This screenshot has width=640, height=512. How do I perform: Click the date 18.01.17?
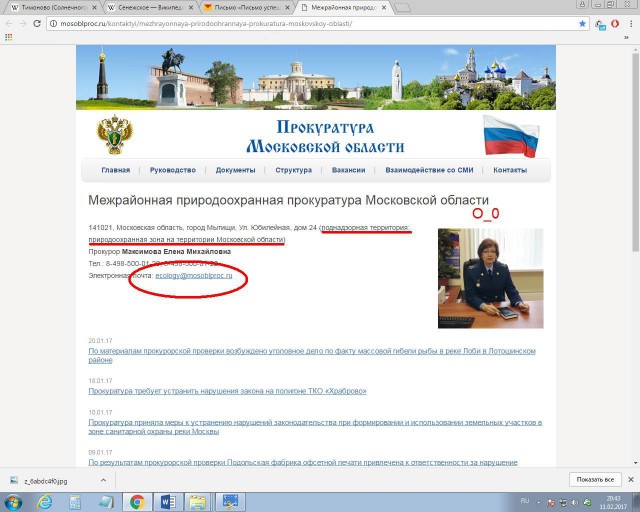click(x=100, y=381)
